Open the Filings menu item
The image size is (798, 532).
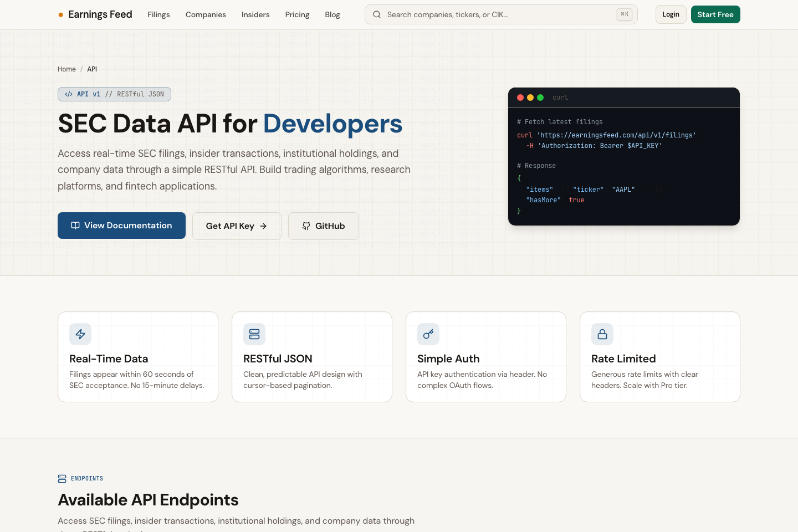[x=158, y=14]
